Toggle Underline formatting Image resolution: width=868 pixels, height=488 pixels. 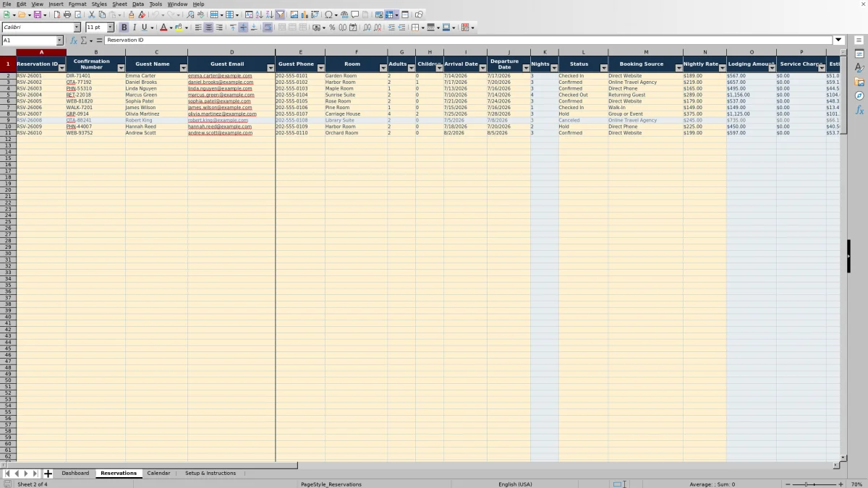click(144, 27)
